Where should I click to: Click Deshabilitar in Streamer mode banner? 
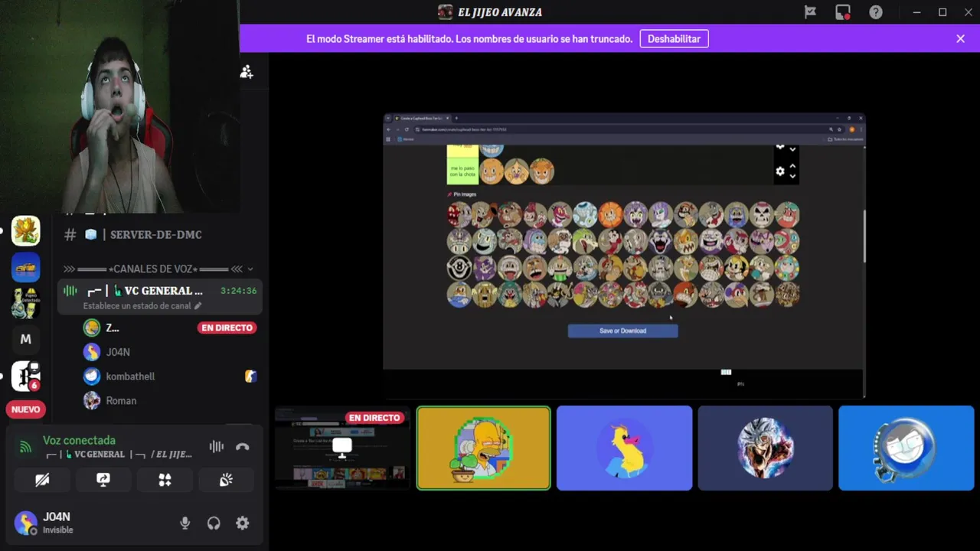point(674,39)
